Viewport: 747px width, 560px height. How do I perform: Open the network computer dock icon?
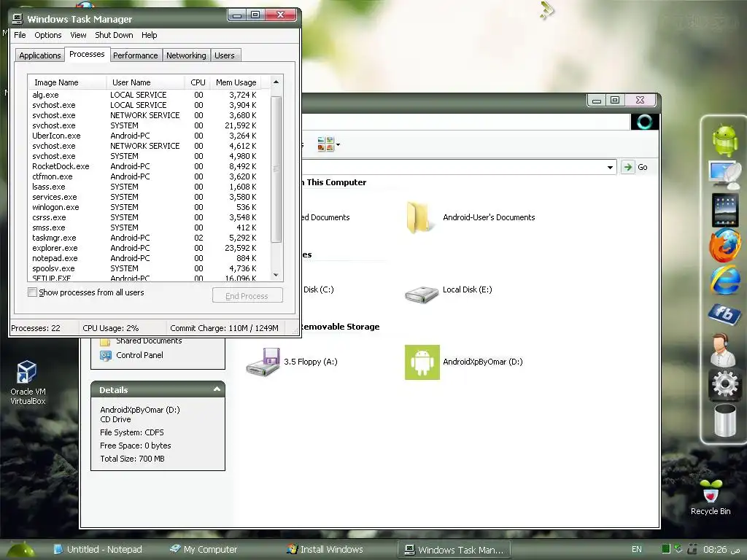pyautogui.click(x=725, y=175)
